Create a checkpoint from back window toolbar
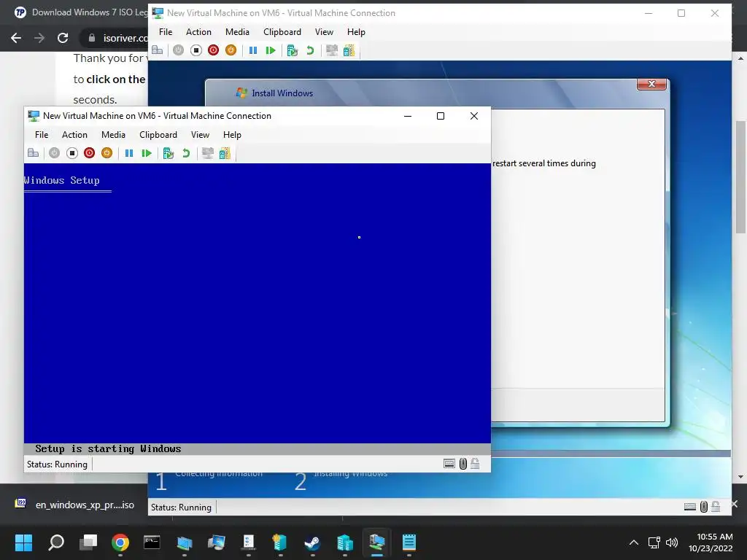Screen dimensions: 747x560 coord(292,50)
